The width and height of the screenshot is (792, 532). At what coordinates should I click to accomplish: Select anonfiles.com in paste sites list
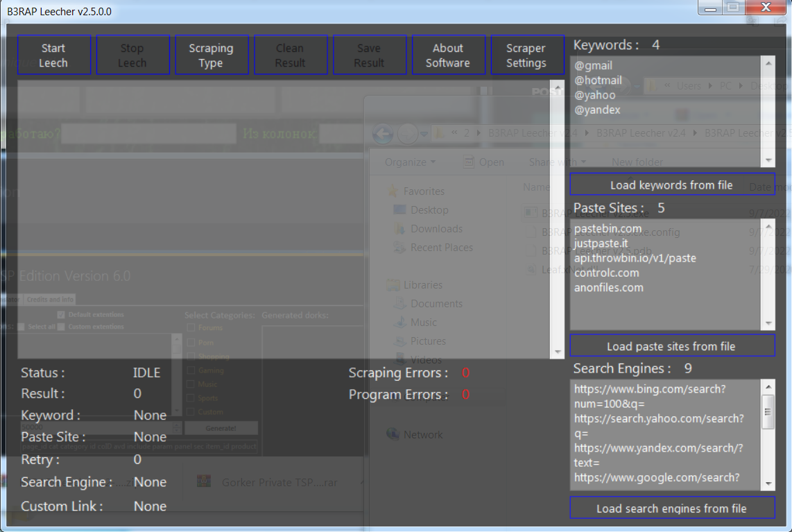click(609, 287)
